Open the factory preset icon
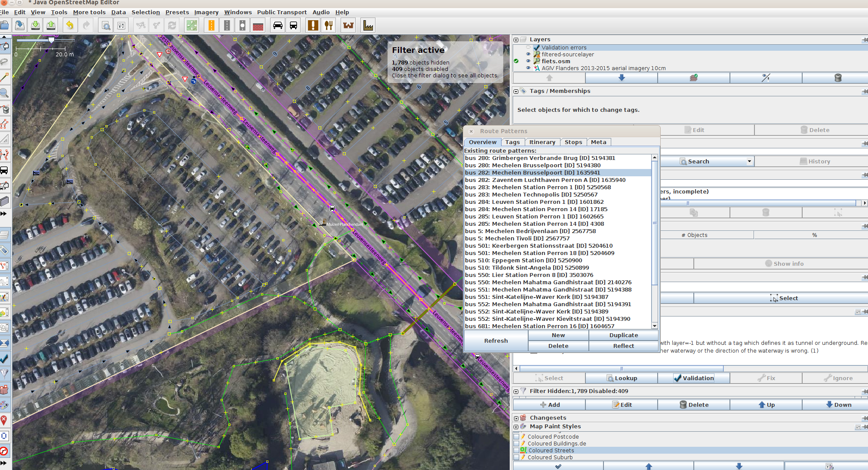Viewport: 868px width, 470px height. click(368, 25)
